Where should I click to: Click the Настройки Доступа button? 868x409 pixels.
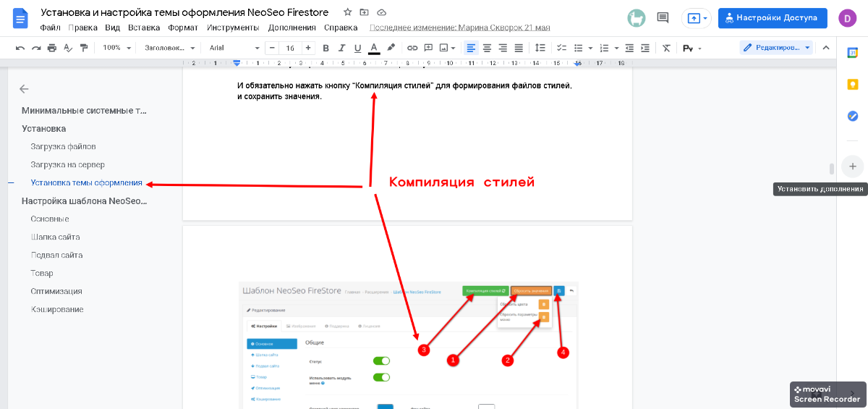[x=773, y=18]
